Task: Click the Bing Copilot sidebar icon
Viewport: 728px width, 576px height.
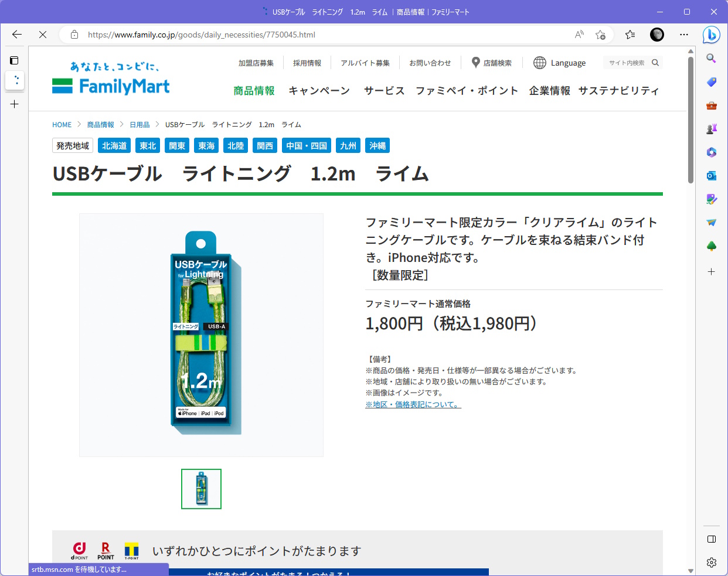Action: coord(711,35)
